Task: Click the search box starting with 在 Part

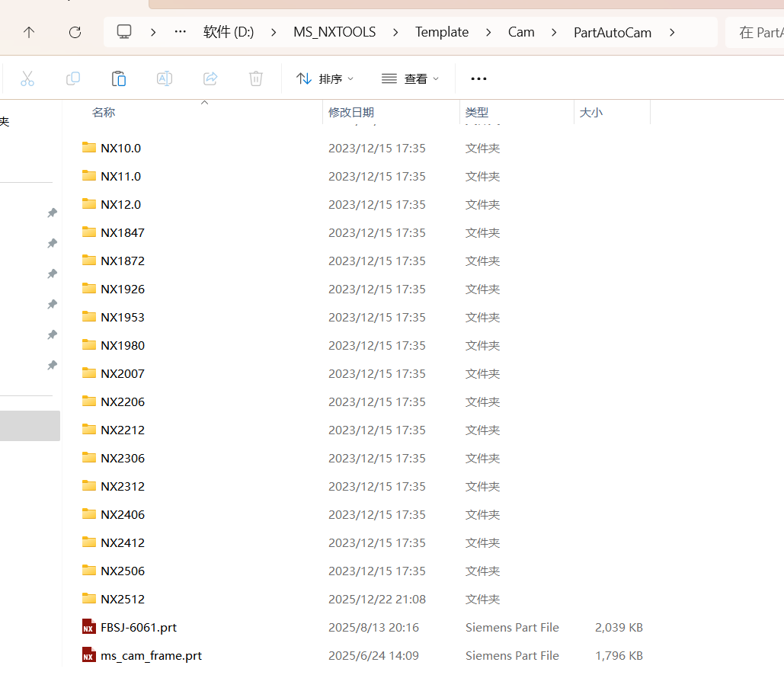Action: (755, 33)
